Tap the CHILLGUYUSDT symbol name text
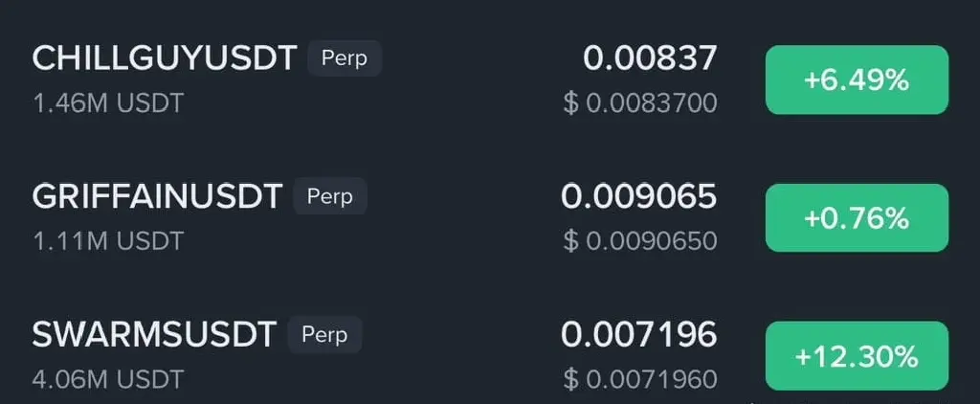The height and width of the screenshot is (404, 980). [165, 58]
